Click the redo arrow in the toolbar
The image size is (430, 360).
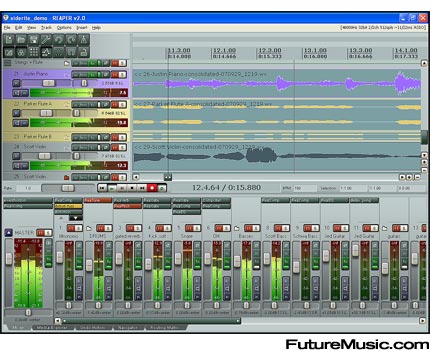point(71,40)
